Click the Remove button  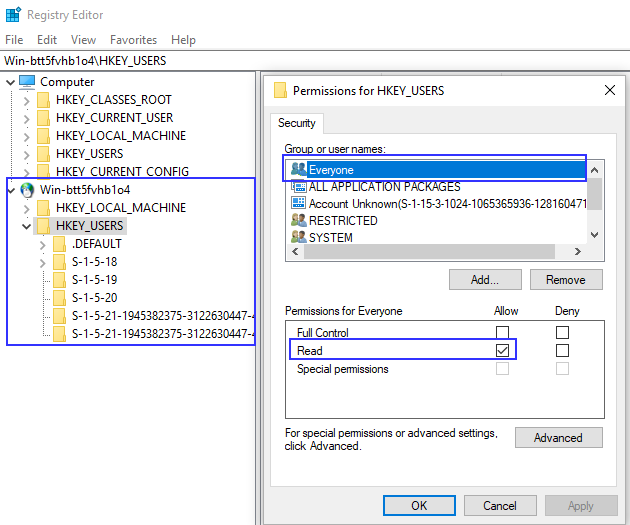566,280
